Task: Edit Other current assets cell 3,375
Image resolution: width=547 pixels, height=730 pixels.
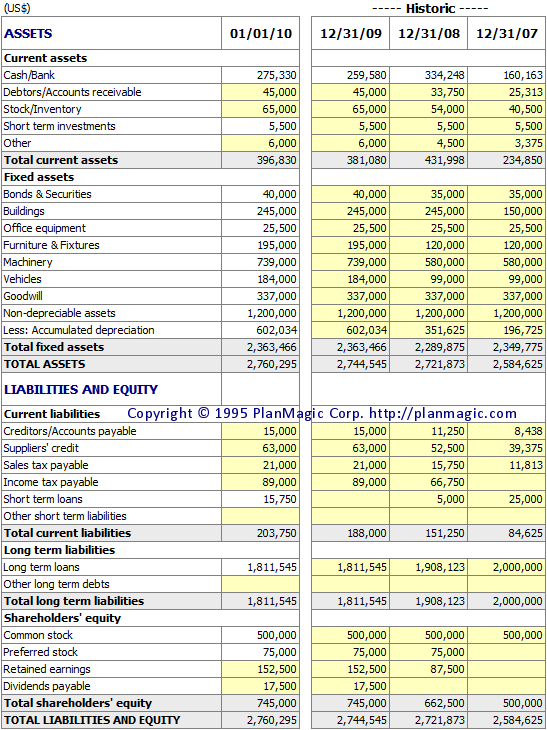Action: [x=507, y=143]
